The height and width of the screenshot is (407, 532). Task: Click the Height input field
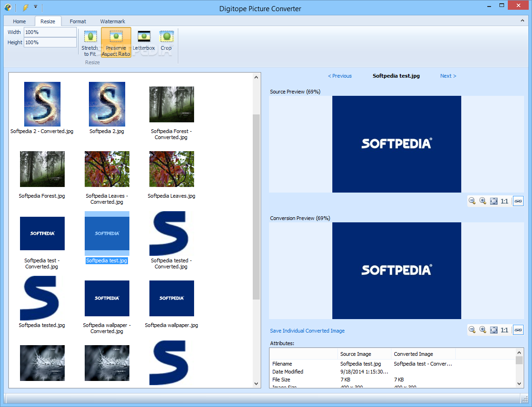click(50, 42)
